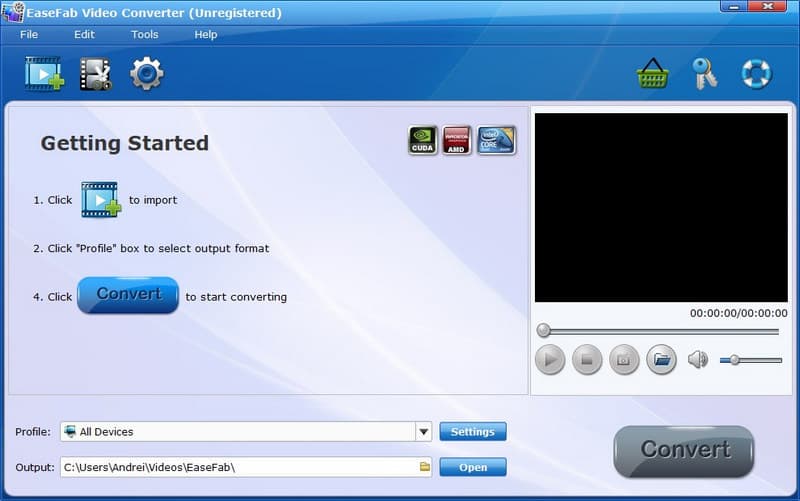The width and height of the screenshot is (800, 501).
Task: Click the shopping basket purchase icon
Action: coord(652,74)
